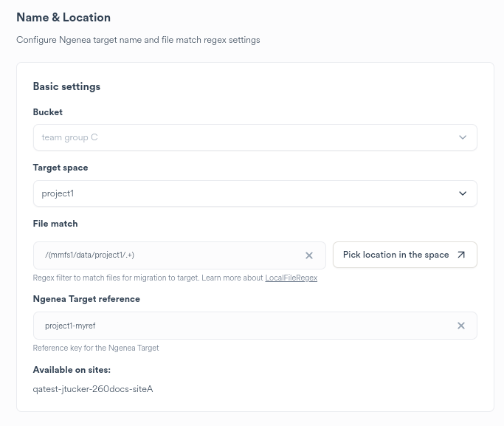Clear the Ngenea Target reference field
This screenshot has height=426, width=504.
coord(461,326)
